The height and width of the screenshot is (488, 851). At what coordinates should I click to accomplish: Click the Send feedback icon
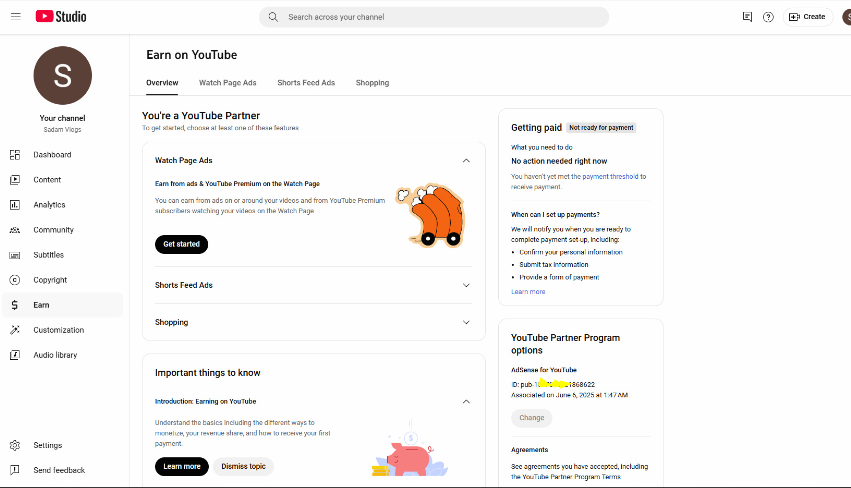[15, 470]
